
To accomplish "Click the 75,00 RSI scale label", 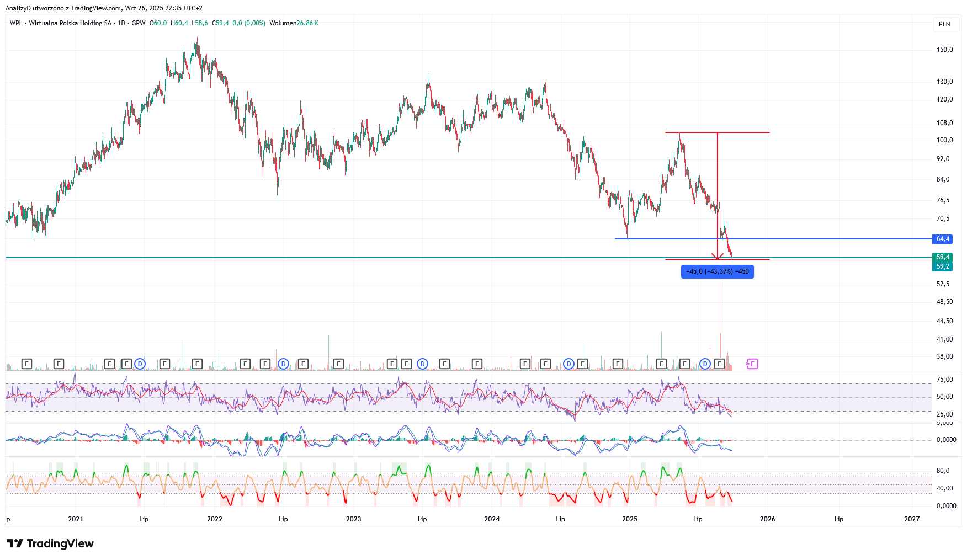I will (x=944, y=380).
